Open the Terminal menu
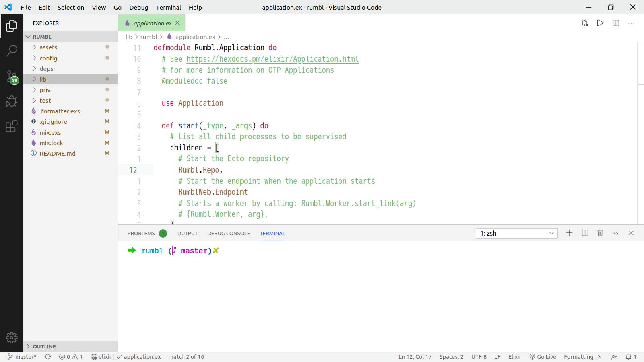Viewport: 644px width, 362px height. tap(169, 7)
